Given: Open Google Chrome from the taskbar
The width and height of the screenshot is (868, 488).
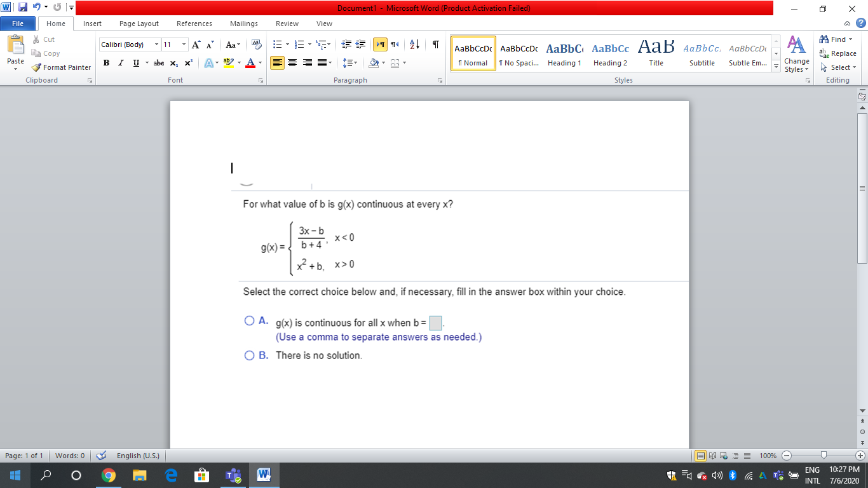Looking at the screenshot, I should (109, 475).
